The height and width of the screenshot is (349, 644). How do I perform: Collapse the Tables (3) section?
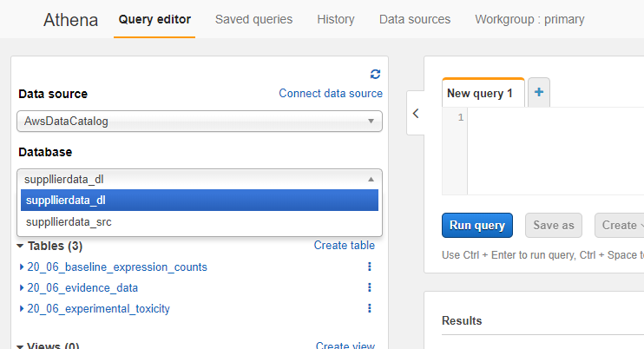(x=21, y=246)
